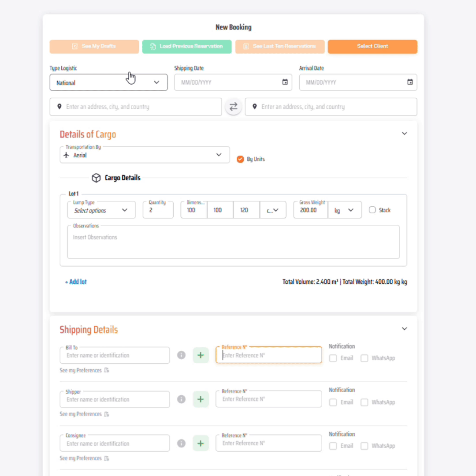Click the destination address location pin icon

pos(255,107)
